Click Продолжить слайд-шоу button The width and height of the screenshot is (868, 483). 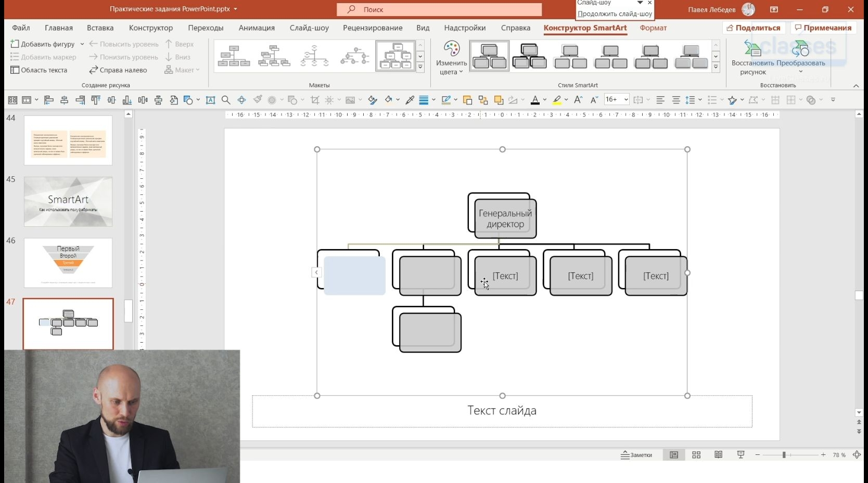coord(615,14)
